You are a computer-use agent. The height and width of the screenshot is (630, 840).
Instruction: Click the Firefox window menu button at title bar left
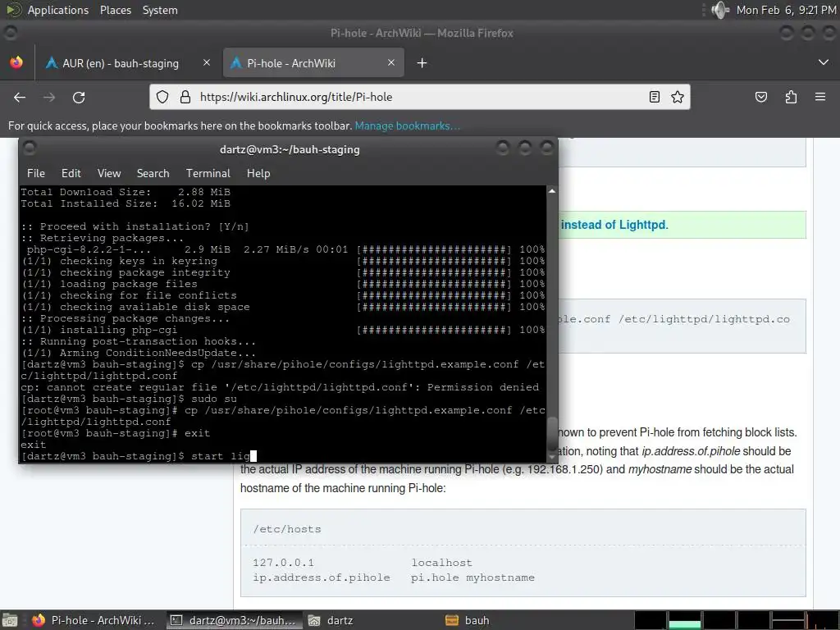point(11,33)
